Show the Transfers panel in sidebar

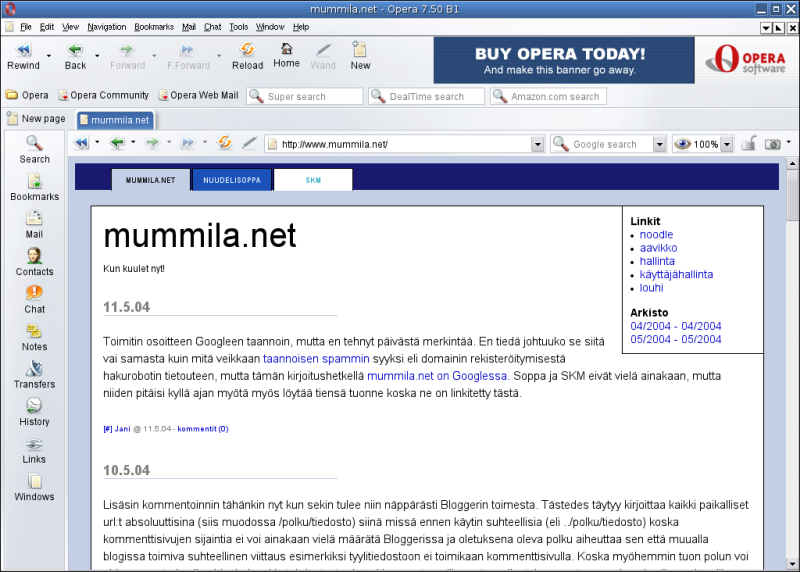[x=34, y=374]
